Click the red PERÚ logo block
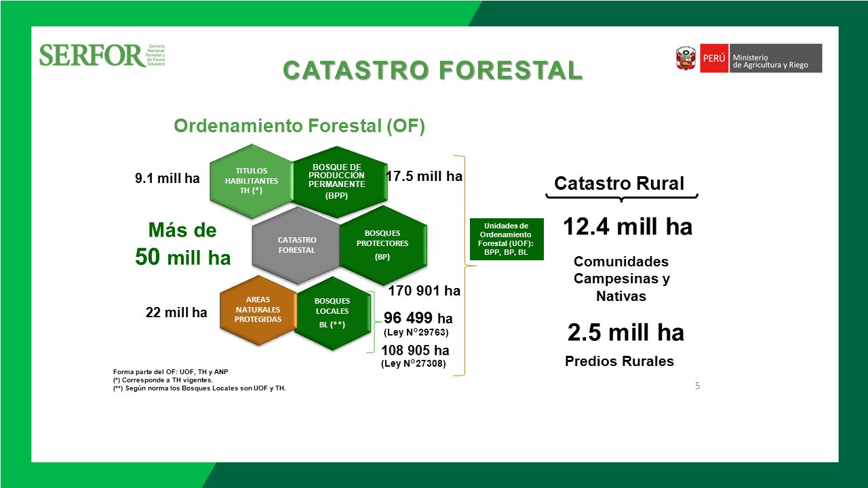Viewport: 868px width, 488px height. [713, 58]
